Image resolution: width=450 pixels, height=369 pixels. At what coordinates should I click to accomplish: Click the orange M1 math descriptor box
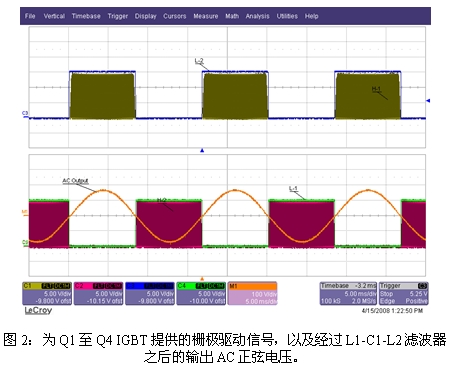252,294
